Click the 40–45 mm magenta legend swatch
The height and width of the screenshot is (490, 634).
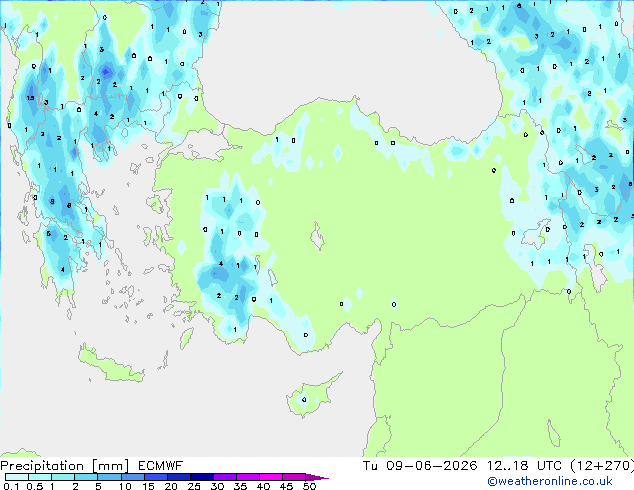click(271, 477)
